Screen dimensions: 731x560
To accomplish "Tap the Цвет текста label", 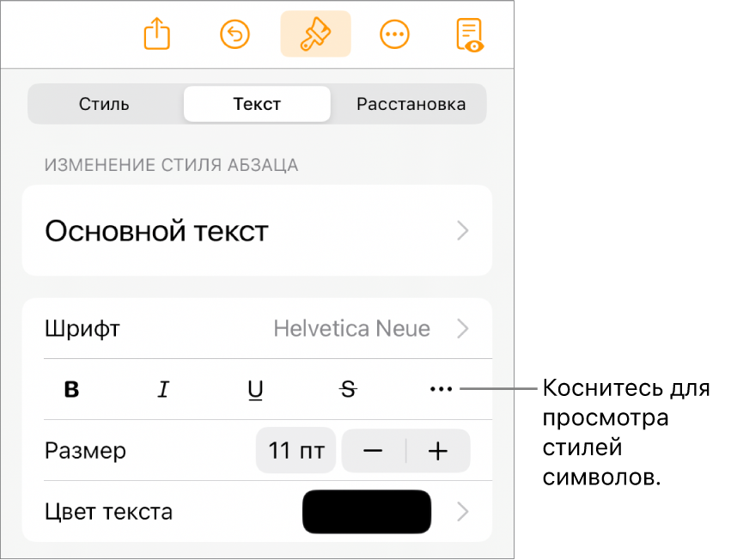I will point(108,512).
